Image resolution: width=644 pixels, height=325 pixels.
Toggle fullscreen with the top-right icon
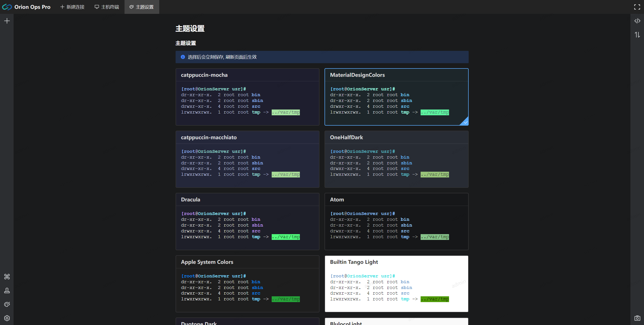coord(637,7)
